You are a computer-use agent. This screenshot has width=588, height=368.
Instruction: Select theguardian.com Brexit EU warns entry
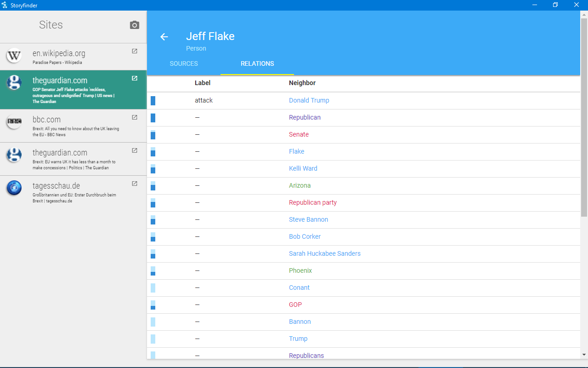(73, 159)
